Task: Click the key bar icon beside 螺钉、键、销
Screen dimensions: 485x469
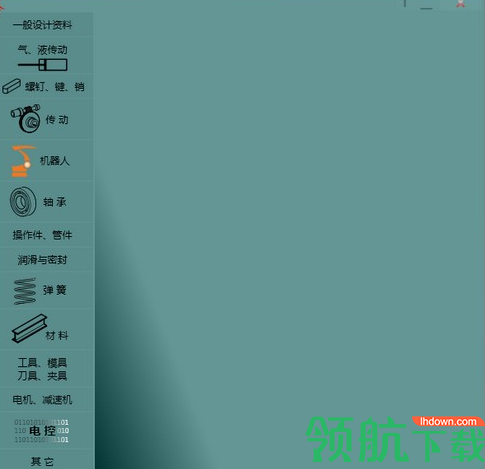Action: pyautogui.click(x=12, y=86)
